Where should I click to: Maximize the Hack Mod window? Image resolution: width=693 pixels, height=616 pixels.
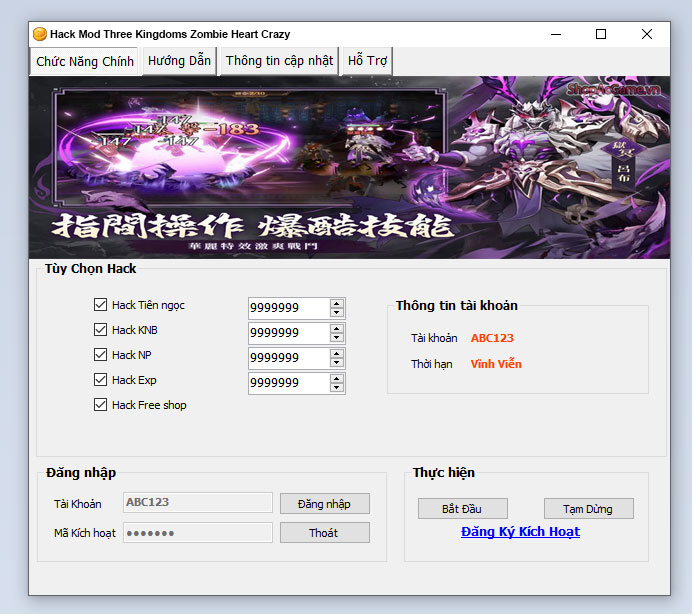(x=601, y=34)
